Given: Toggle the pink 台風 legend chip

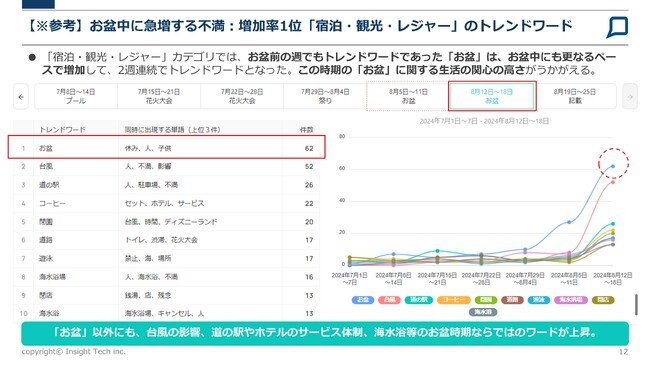Looking at the screenshot, I should coord(389,300).
